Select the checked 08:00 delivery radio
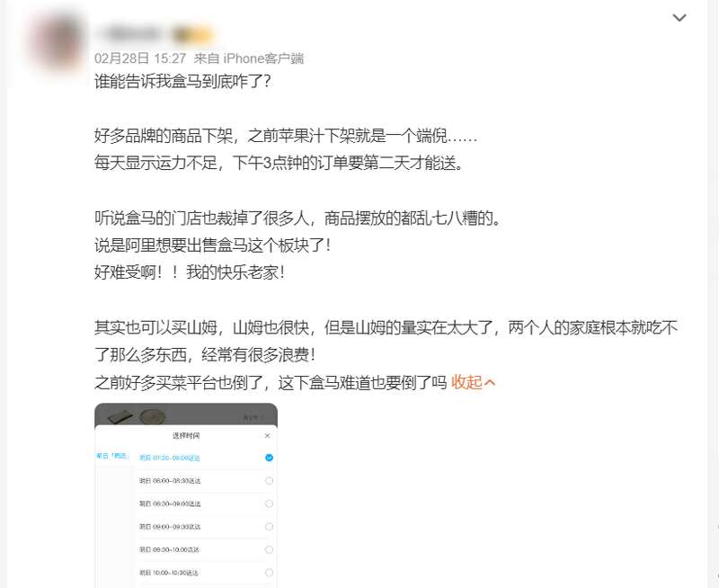The width and height of the screenshot is (719, 588). [x=269, y=458]
